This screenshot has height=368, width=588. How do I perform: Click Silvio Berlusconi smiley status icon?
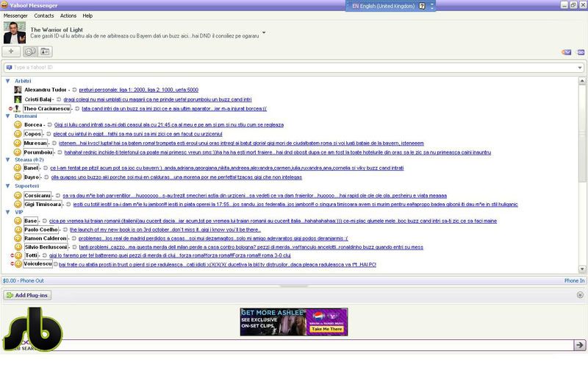click(18, 247)
